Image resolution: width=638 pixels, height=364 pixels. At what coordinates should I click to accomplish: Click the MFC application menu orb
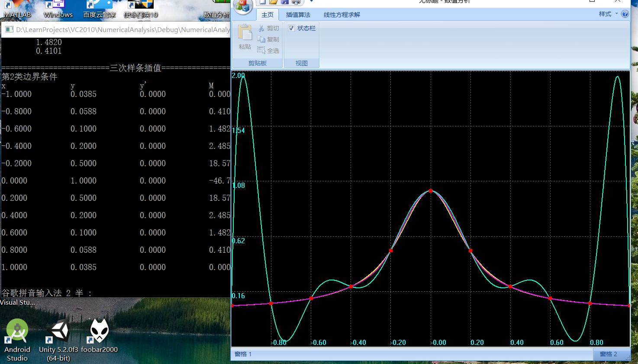pyautogui.click(x=243, y=6)
